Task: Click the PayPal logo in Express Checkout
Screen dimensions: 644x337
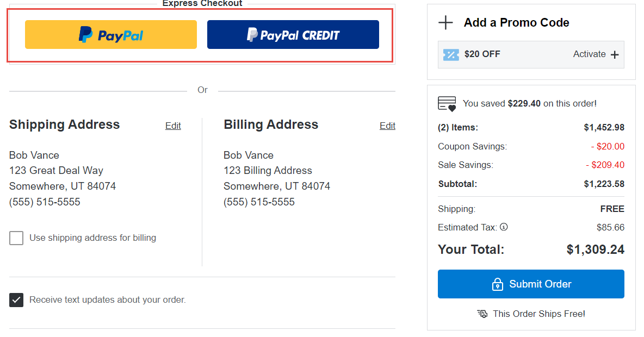Action: (111, 34)
